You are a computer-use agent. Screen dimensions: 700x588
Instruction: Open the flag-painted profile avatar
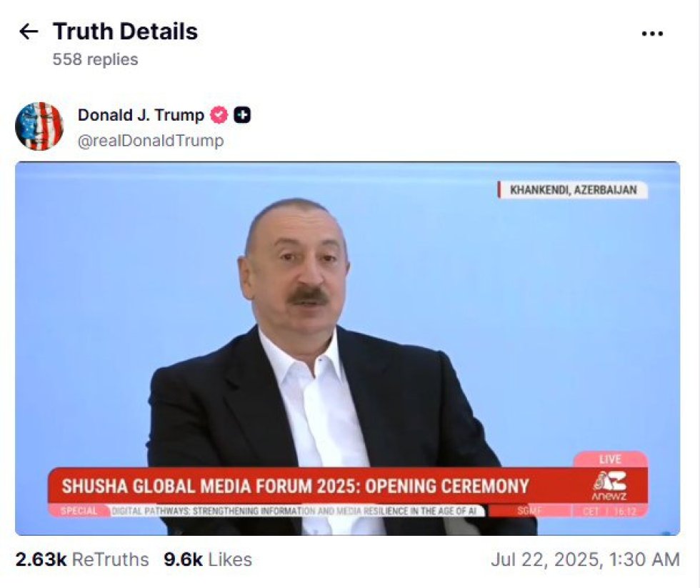coord(39,126)
